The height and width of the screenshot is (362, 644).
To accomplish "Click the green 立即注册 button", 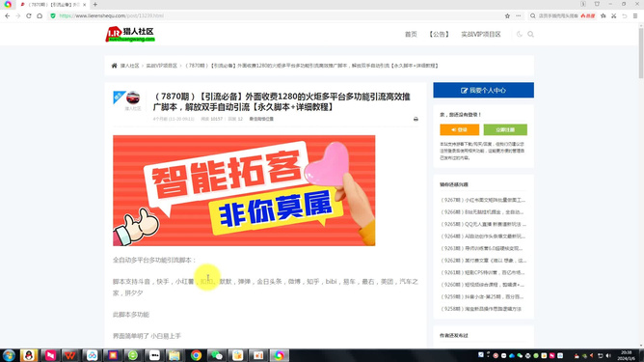I will pyautogui.click(x=505, y=129).
